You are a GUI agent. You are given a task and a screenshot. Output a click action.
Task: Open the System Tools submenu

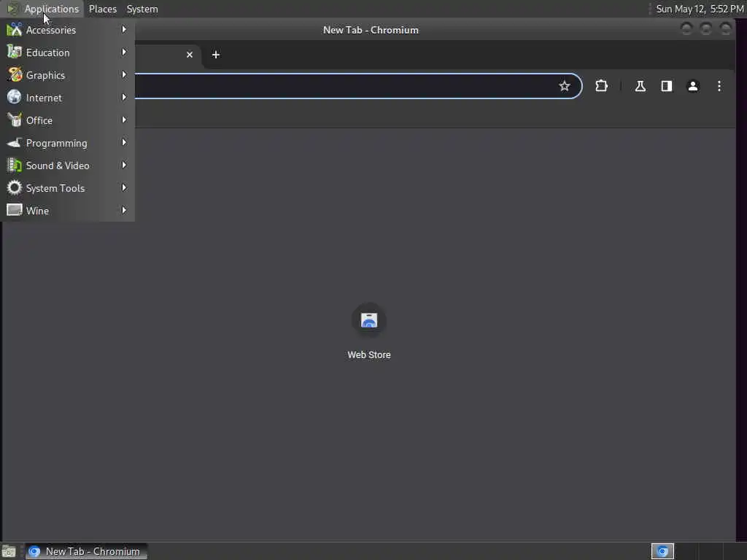[x=67, y=188]
